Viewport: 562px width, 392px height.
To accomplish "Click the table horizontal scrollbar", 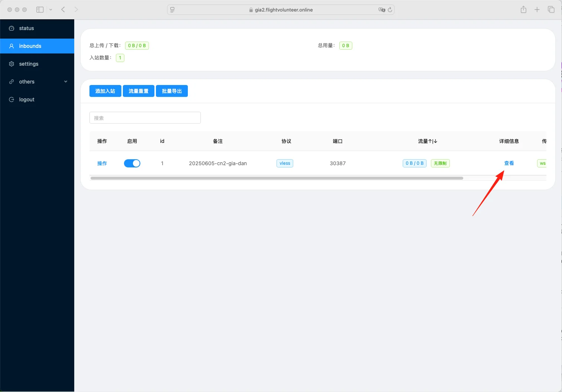I will coord(277,178).
